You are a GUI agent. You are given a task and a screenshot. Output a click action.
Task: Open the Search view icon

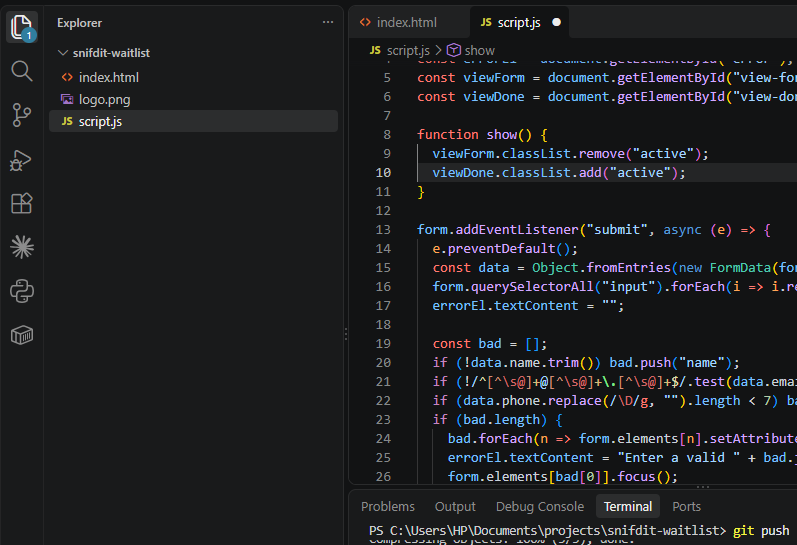coord(22,71)
